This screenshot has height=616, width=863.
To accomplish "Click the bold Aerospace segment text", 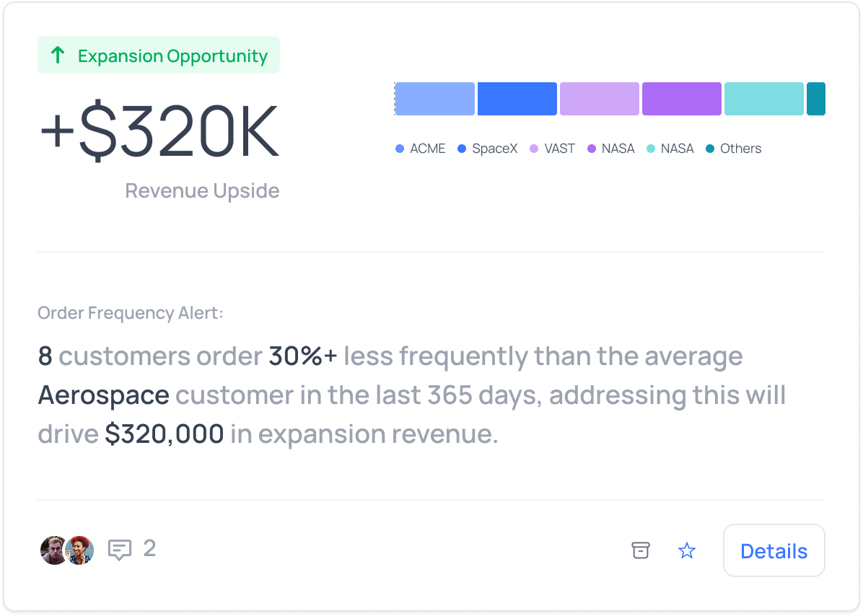I will pos(103,395).
